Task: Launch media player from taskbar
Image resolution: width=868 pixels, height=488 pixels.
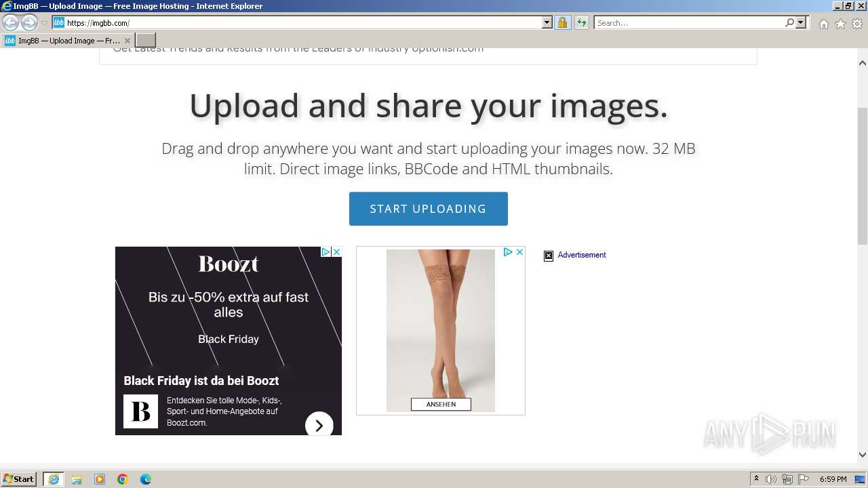Action: tap(100, 479)
